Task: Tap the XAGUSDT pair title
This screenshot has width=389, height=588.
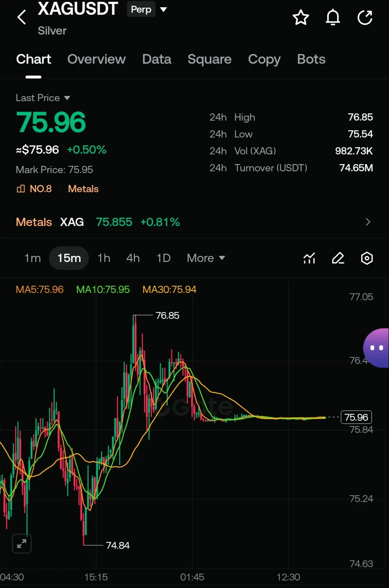Action: pyautogui.click(x=78, y=9)
